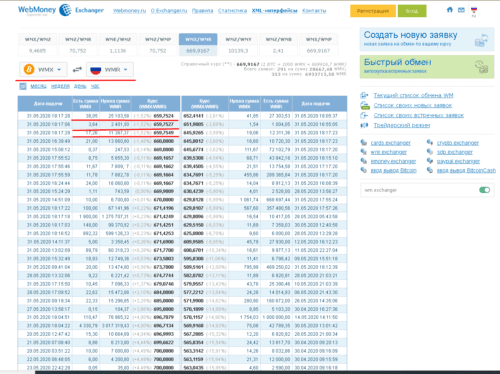Open Быстрый обмен panel
The height and width of the screenshot is (374, 500).
click(427, 67)
